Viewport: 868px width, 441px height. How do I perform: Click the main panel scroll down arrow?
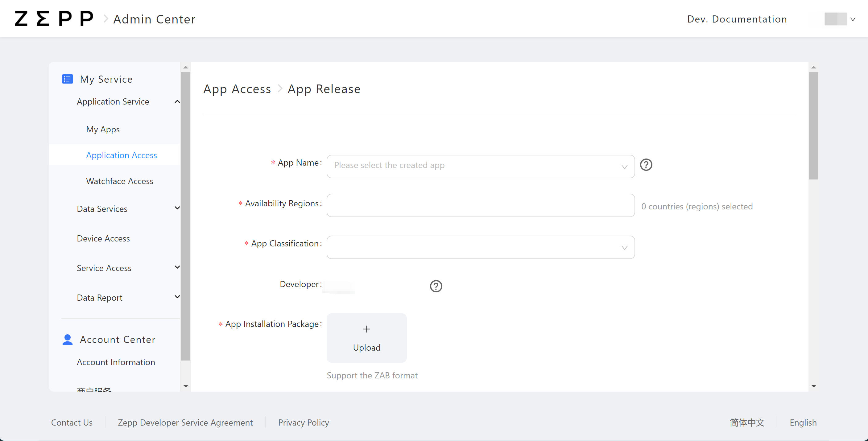[813, 386]
